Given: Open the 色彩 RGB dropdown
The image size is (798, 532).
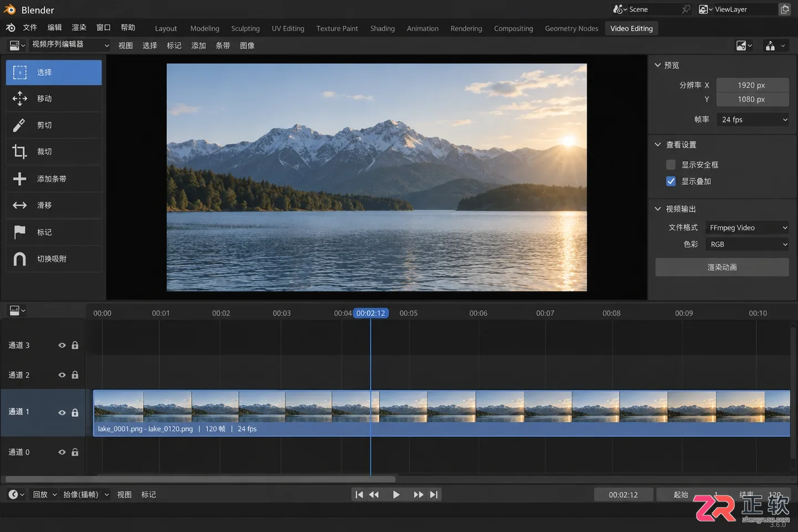Looking at the screenshot, I should click(747, 244).
